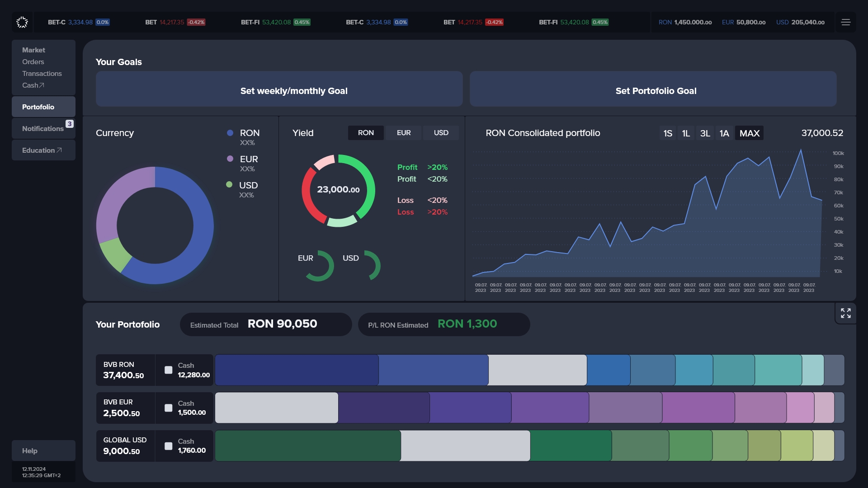Toggle the GLOBAL USD Cash checkbox
The image size is (868, 488).
click(169, 446)
